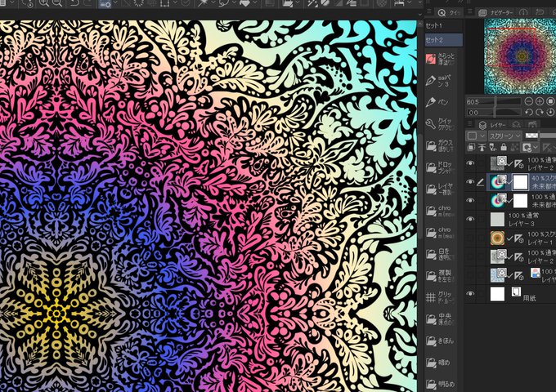Hide the レイヤー3 layer
556x392 pixels.
[470, 219]
